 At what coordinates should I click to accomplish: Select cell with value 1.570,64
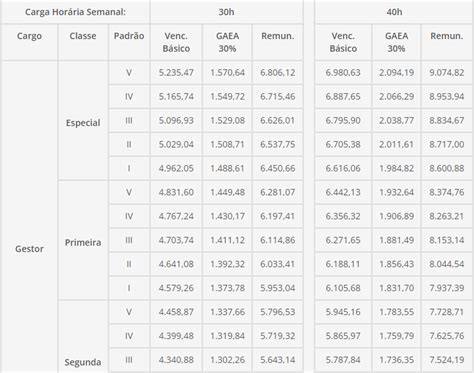point(227,72)
